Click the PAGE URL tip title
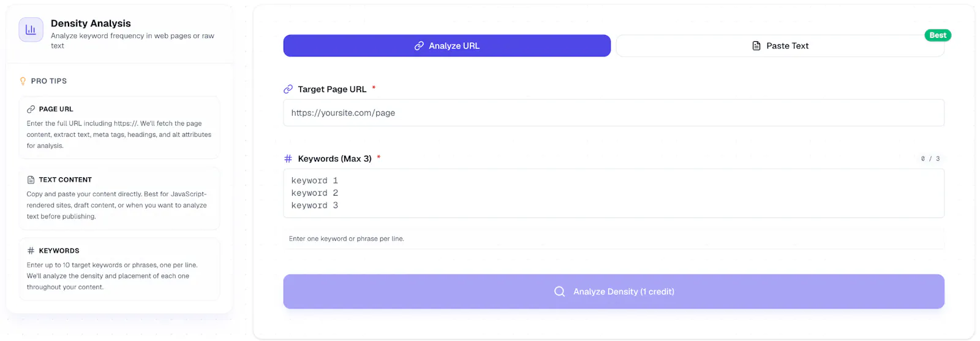980x341 pixels. click(x=56, y=109)
